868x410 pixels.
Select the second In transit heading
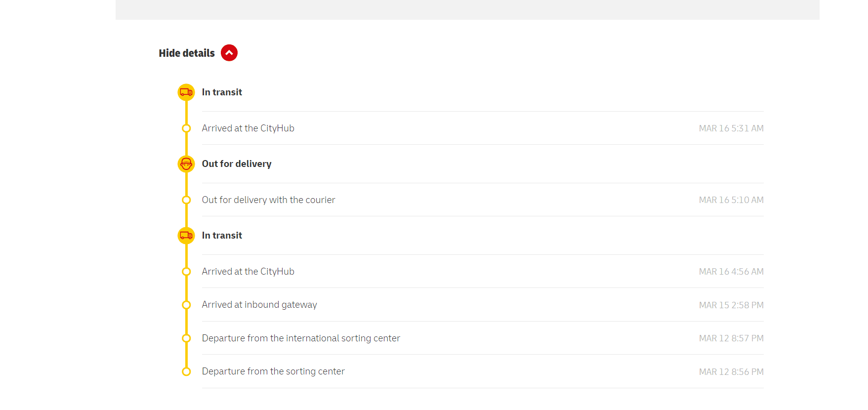click(x=222, y=236)
